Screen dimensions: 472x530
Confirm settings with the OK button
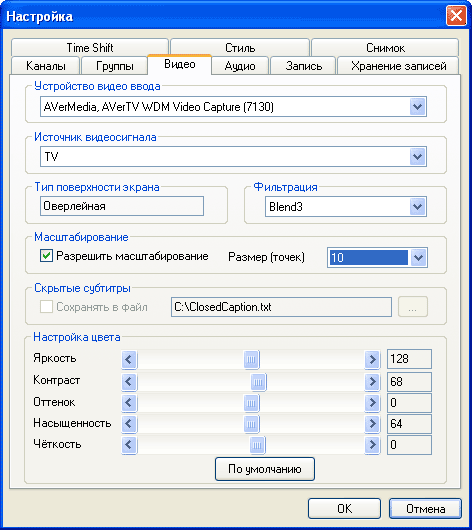pos(344,508)
